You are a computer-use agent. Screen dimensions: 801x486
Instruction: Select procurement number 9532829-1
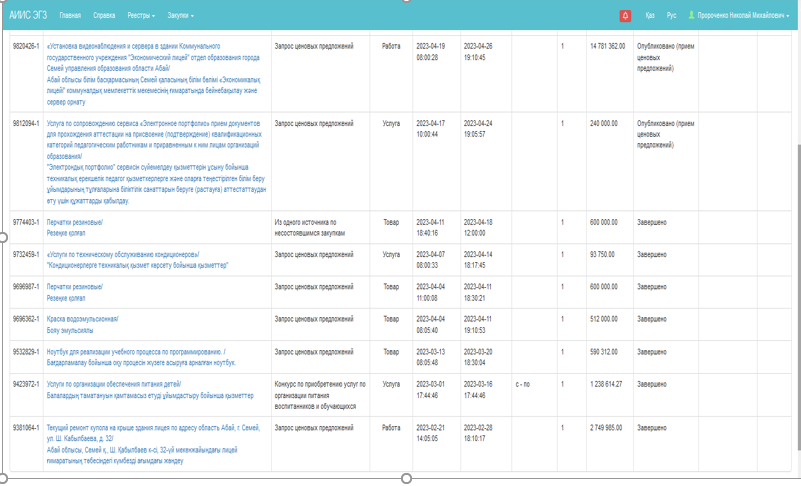coord(26,352)
